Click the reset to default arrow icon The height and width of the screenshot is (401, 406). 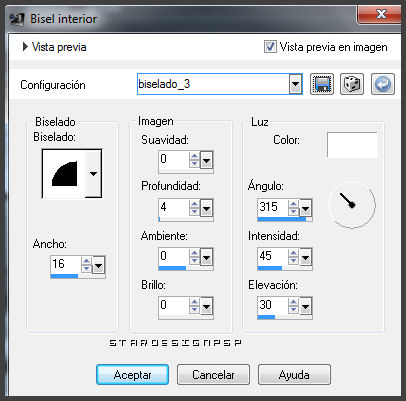[383, 84]
